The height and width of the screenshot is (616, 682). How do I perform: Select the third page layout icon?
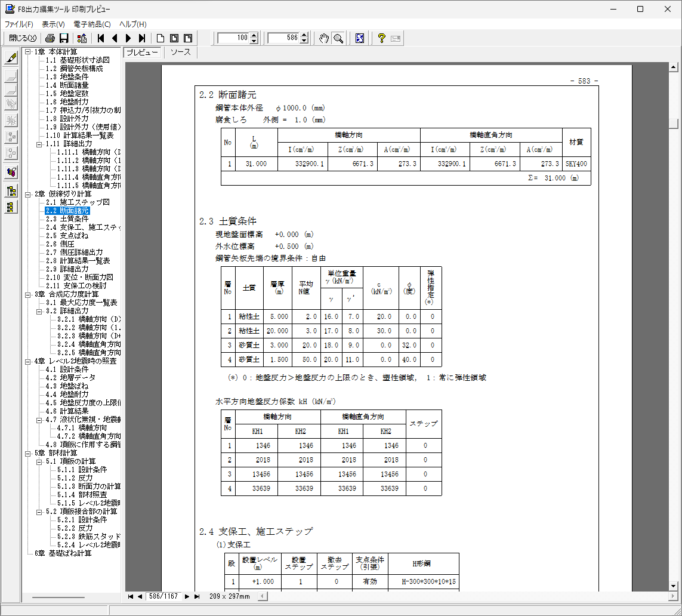point(188,38)
